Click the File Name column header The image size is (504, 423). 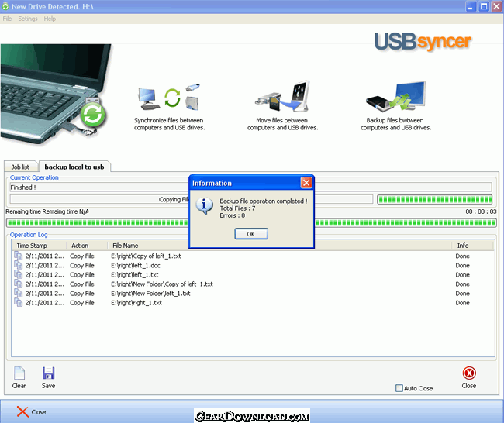(x=280, y=246)
